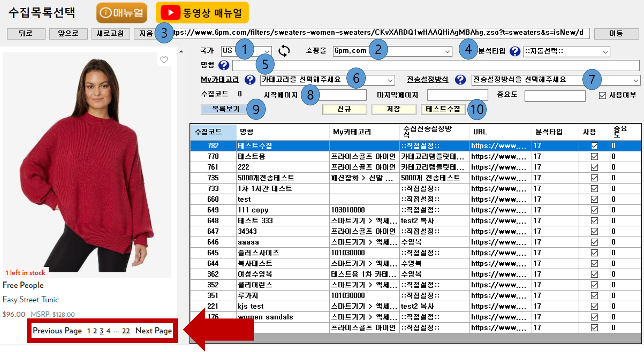644x352 pixels.
Task: Click the help icon next to 전송설정방식
Action: pos(460,80)
